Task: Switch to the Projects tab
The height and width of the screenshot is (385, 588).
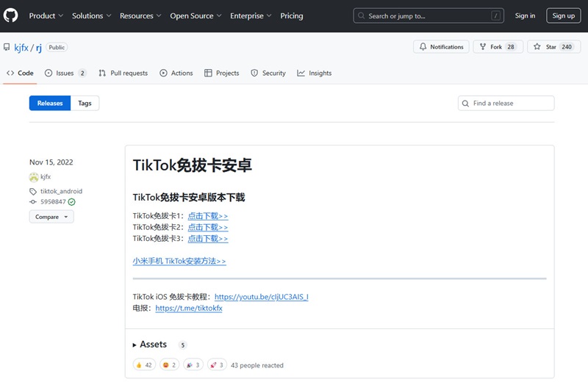Action: [x=221, y=73]
